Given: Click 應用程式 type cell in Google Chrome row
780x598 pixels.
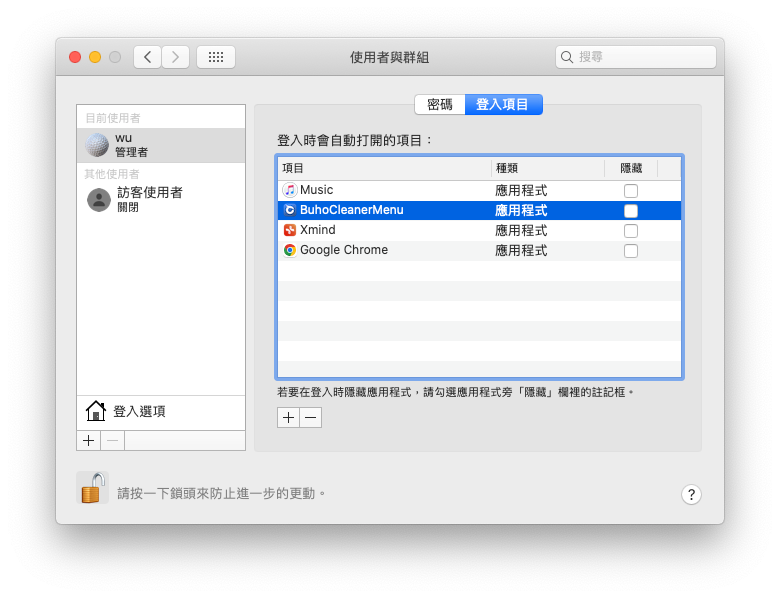Looking at the screenshot, I should 521,250.
